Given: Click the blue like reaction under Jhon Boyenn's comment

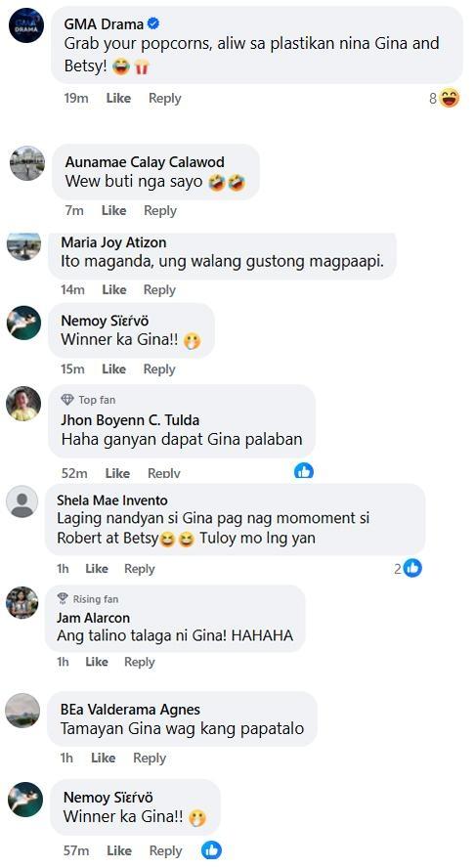Looking at the screenshot, I should pyautogui.click(x=303, y=471).
